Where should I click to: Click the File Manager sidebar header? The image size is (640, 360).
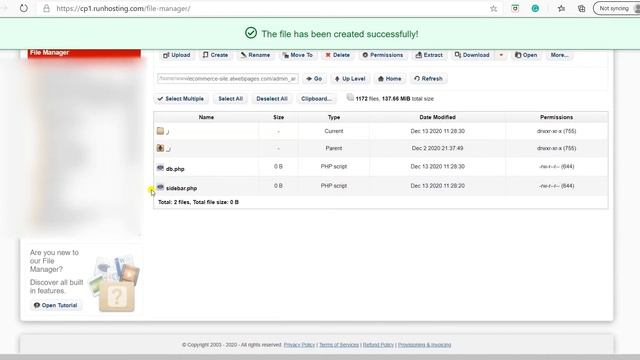pyautogui.click(x=84, y=53)
